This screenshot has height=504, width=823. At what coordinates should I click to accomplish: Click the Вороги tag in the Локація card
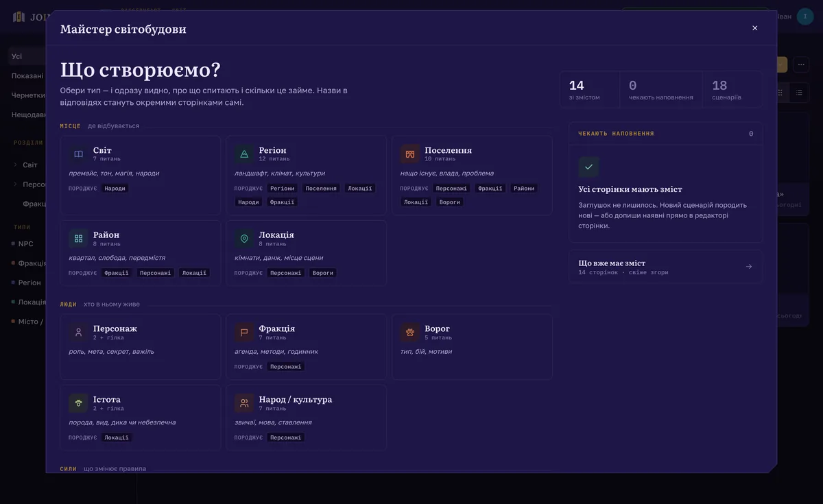click(x=322, y=273)
